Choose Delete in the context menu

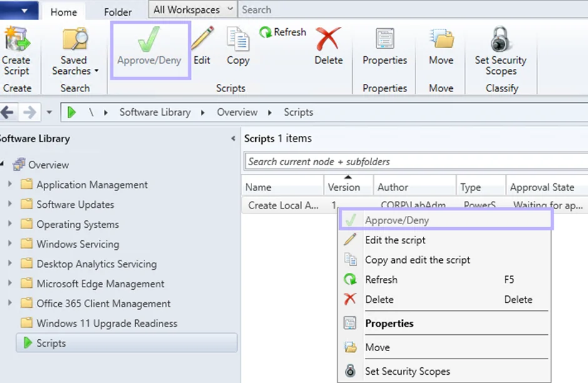tap(445, 299)
